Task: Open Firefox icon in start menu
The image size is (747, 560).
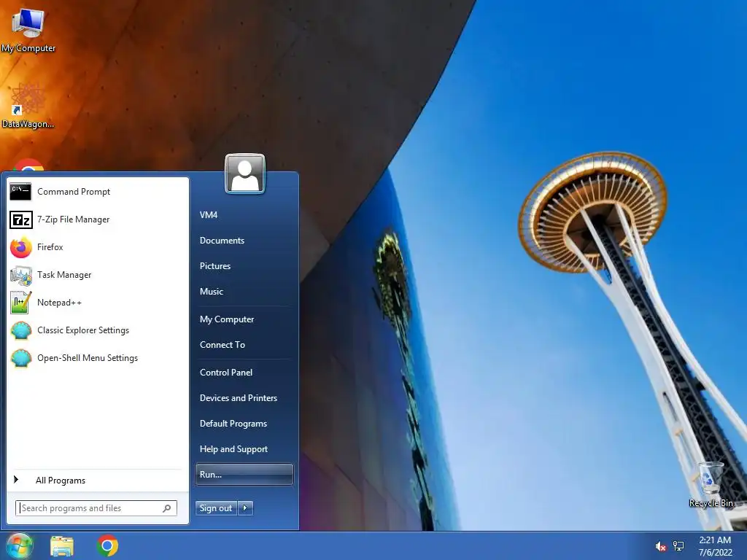Action: (x=20, y=247)
